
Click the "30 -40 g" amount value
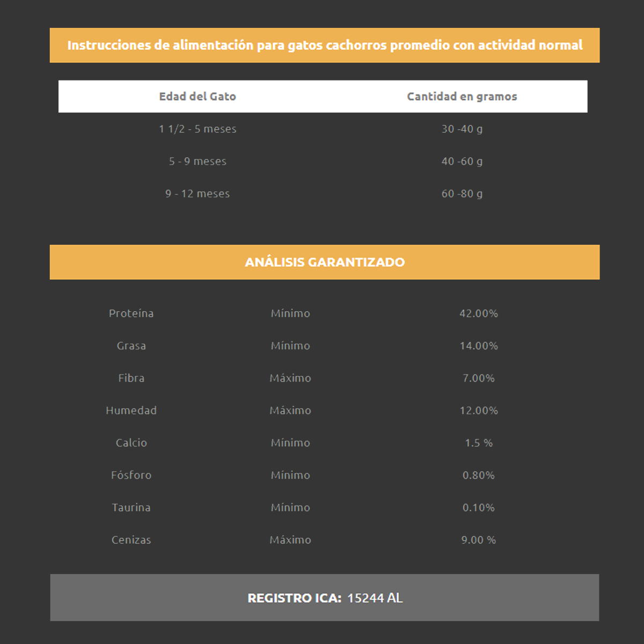click(x=462, y=129)
